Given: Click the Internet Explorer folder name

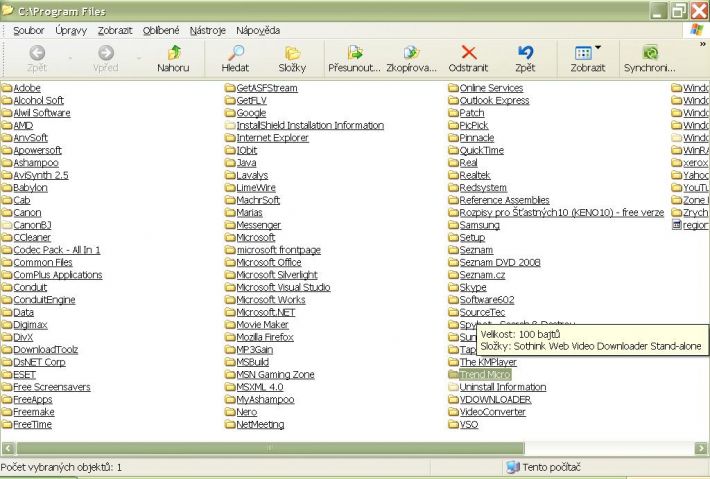Looking at the screenshot, I should coord(273,138).
